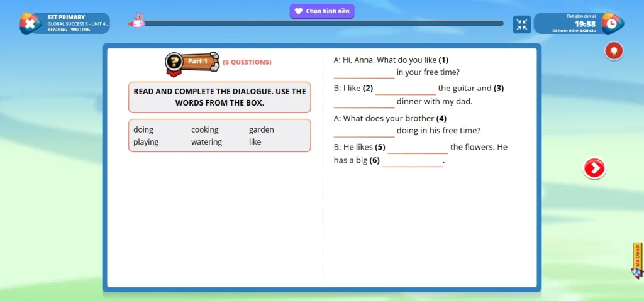
Task: Select blank 2 before "the guitar"
Action: click(406, 89)
